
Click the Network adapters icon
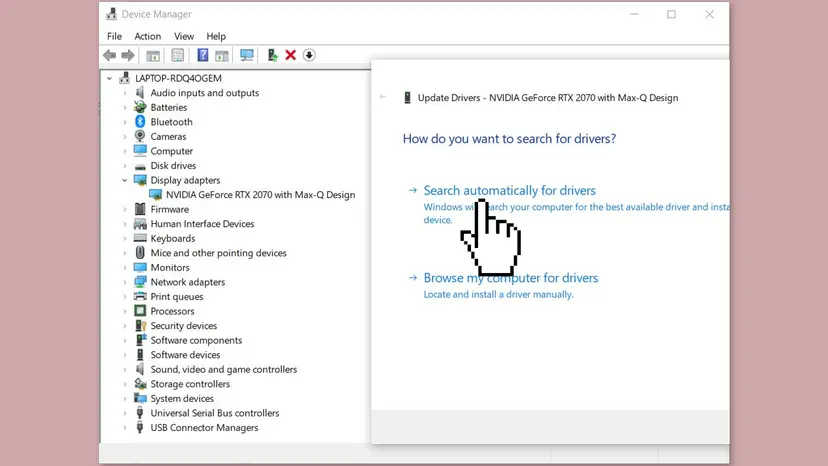140,282
